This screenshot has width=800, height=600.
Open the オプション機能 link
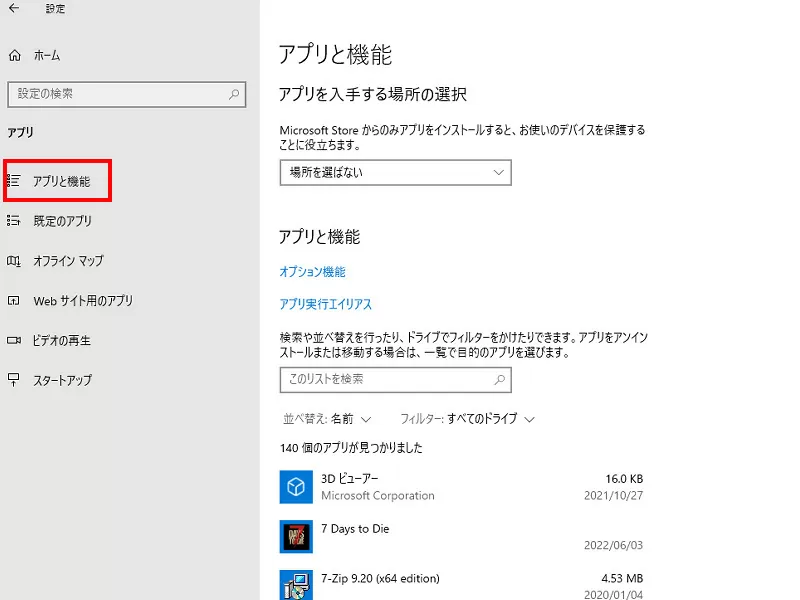[x=312, y=271]
